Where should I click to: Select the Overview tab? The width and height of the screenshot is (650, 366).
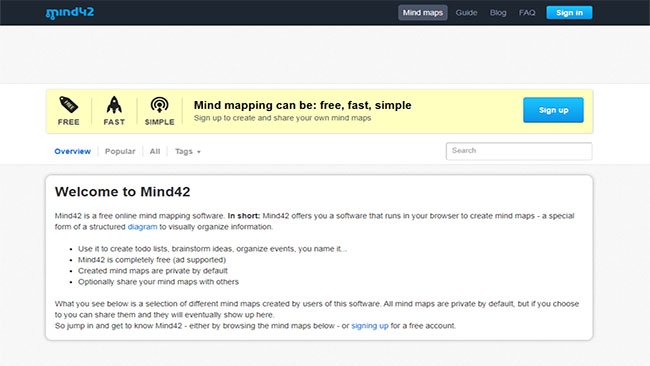pos(73,151)
